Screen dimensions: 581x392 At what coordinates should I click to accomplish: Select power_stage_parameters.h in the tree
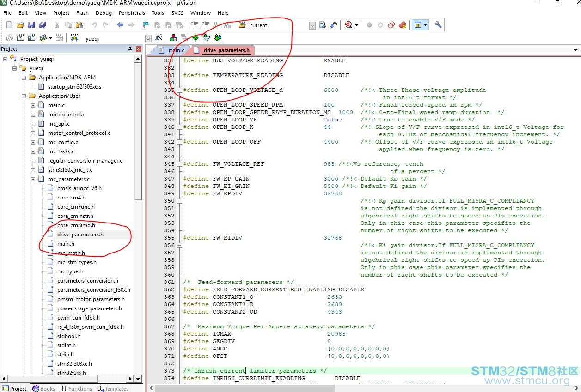point(90,308)
